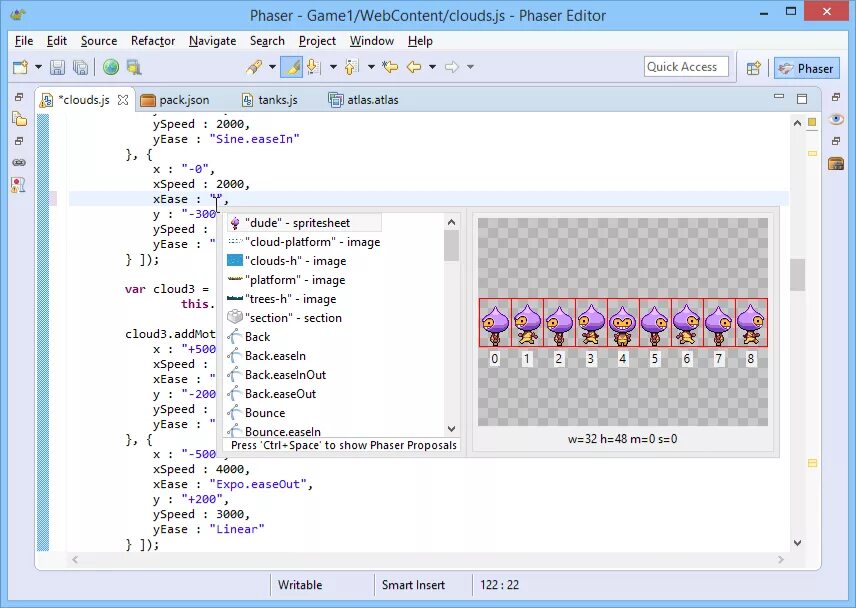
Task: Click the top restore icon in right sidebar
Action: [x=836, y=97]
